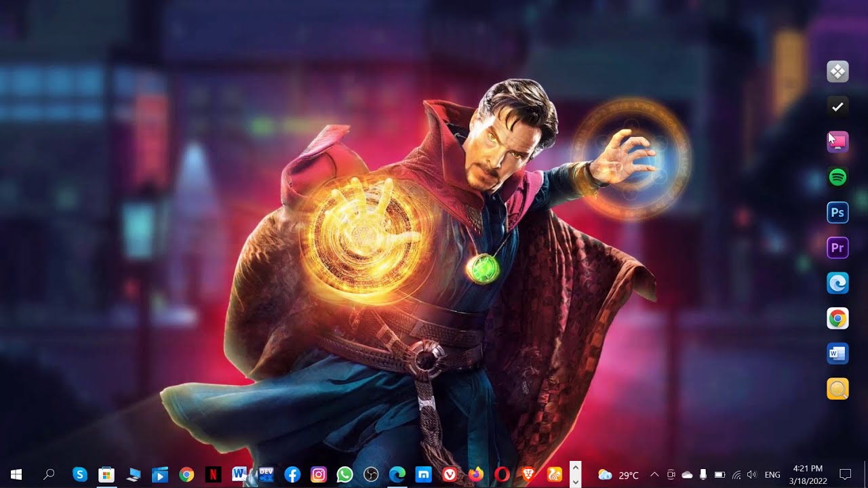868x488 pixels.
Task: Open Facebook from the taskbar
Action: click(x=292, y=474)
